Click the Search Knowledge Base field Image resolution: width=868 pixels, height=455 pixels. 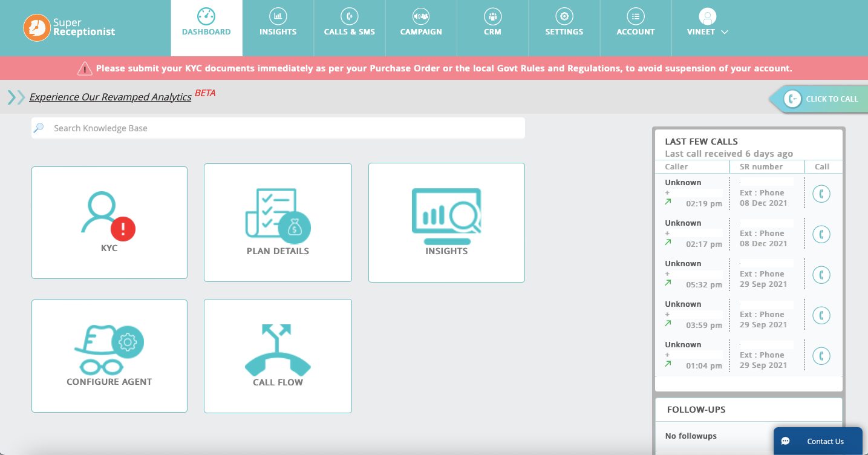(x=278, y=128)
